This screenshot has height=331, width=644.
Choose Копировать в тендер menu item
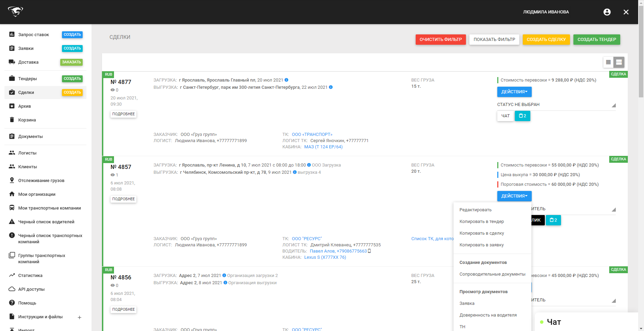492,222
